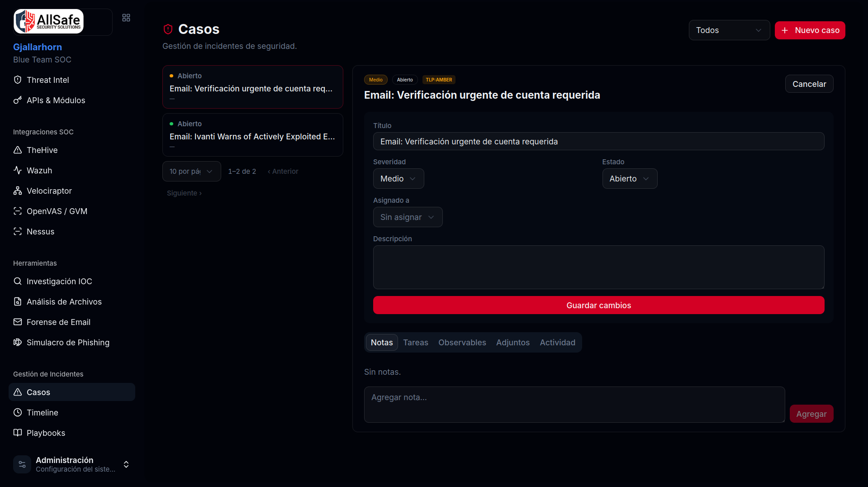This screenshot has width=868, height=487.
Task: Open Wazuh activity pulse icon
Action: [18, 170]
